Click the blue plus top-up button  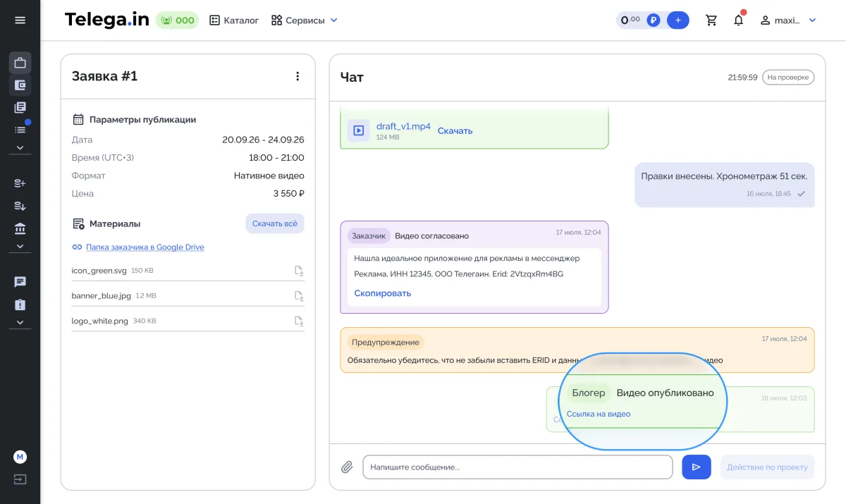tap(678, 20)
